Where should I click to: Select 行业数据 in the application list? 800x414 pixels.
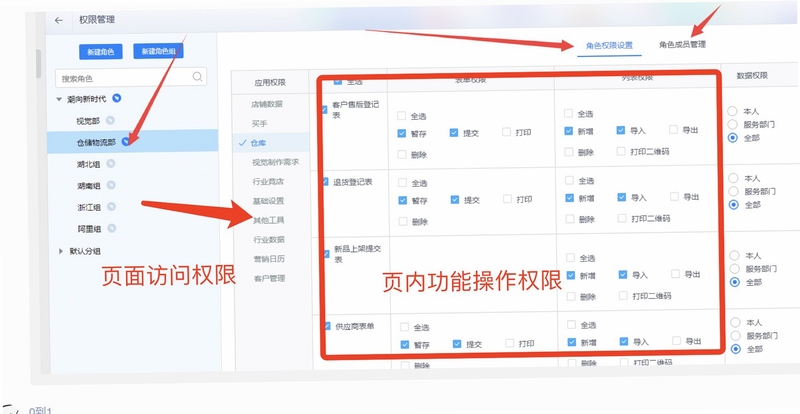pyautogui.click(x=269, y=239)
